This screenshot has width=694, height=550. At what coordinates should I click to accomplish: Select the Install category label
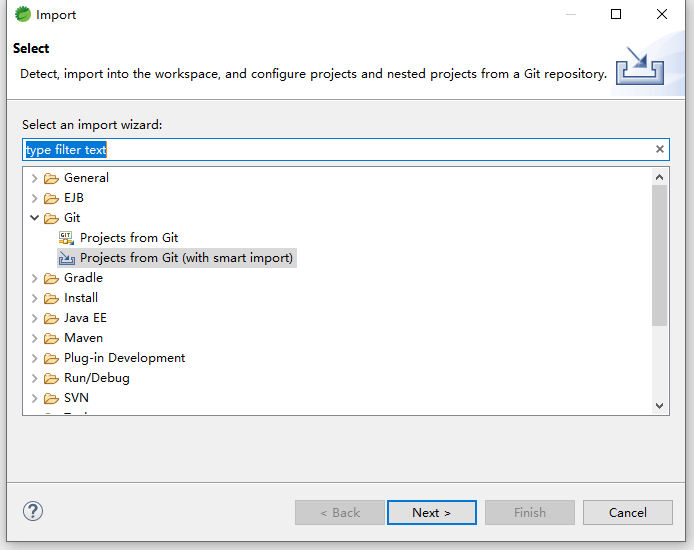(x=81, y=298)
